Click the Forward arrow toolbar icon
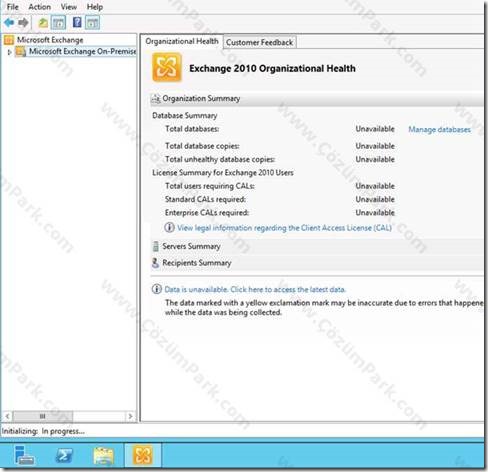 (23, 23)
